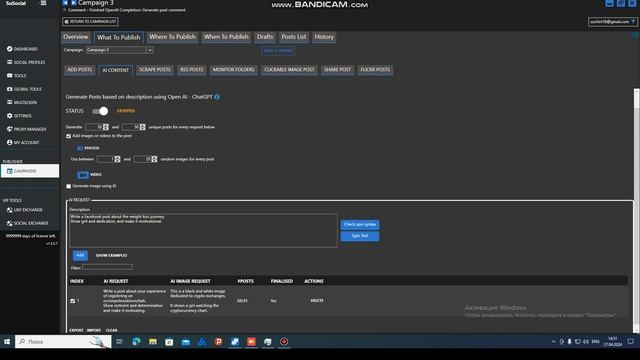Screen dimensions: 640x360
Task: Delete AI request row 1
Action: [317, 301]
